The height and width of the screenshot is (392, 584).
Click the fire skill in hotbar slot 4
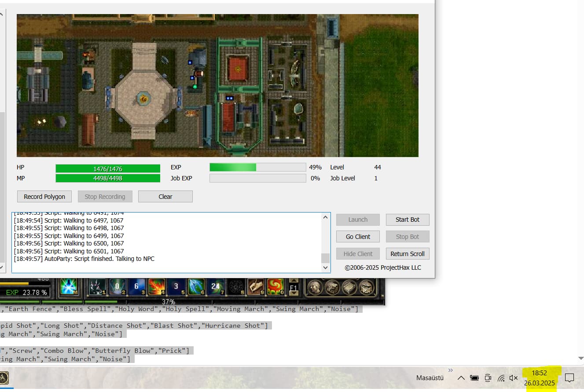click(156, 287)
